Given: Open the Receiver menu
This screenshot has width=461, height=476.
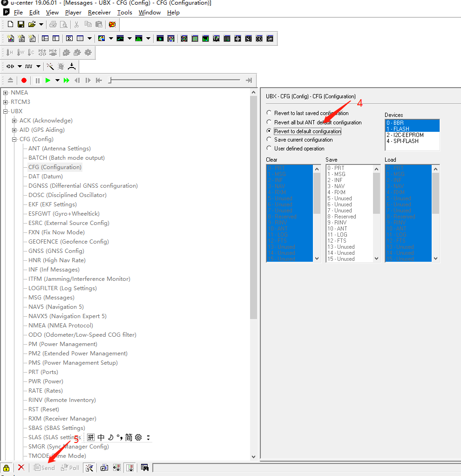Looking at the screenshot, I should point(99,13).
